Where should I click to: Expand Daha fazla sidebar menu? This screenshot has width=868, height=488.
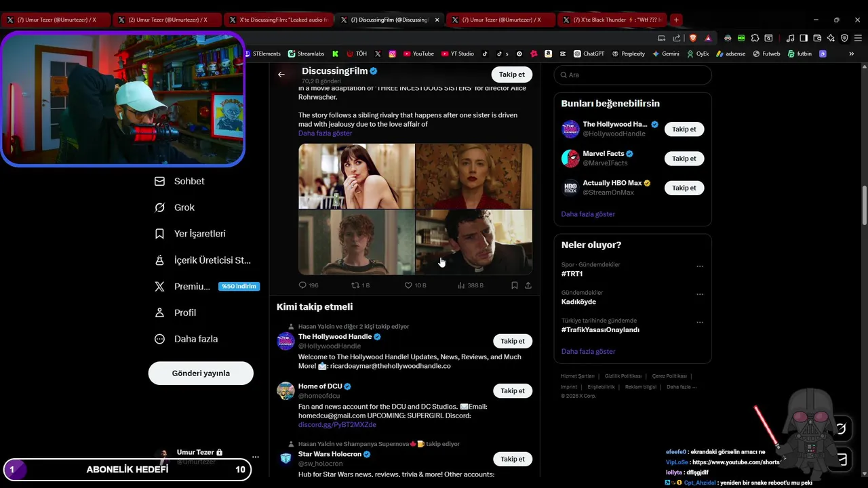[x=186, y=339]
